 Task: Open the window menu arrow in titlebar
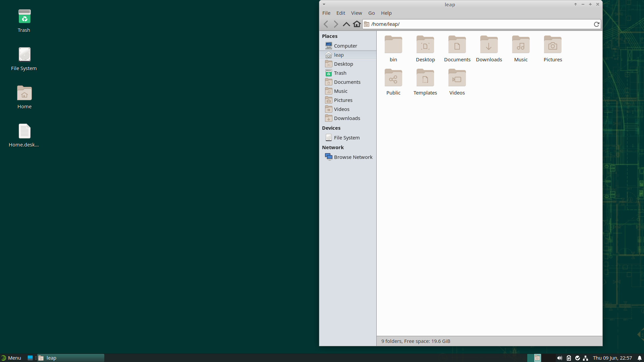[324, 4]
